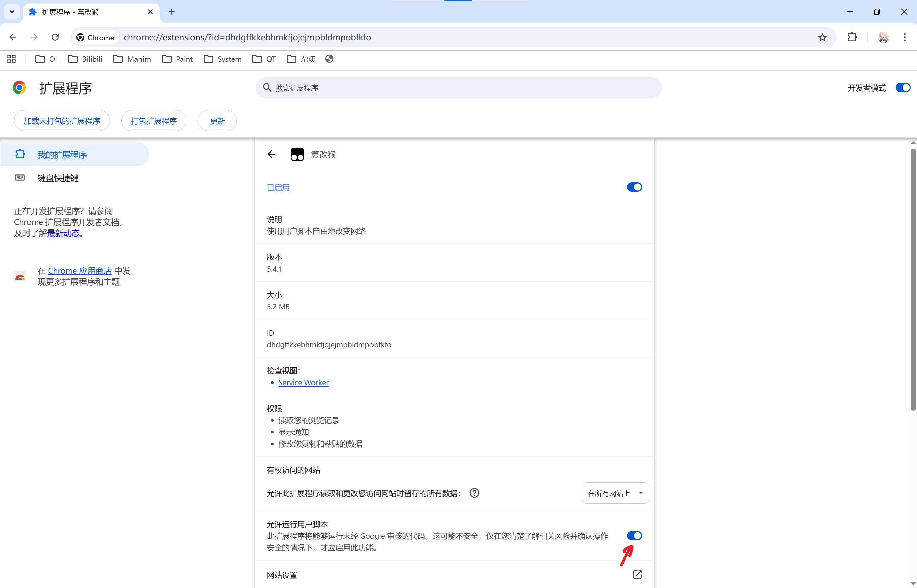917x588 pixels.
Task: Open the Extensions puzzle icon in toolbar
Action: (x=852, y=37)
